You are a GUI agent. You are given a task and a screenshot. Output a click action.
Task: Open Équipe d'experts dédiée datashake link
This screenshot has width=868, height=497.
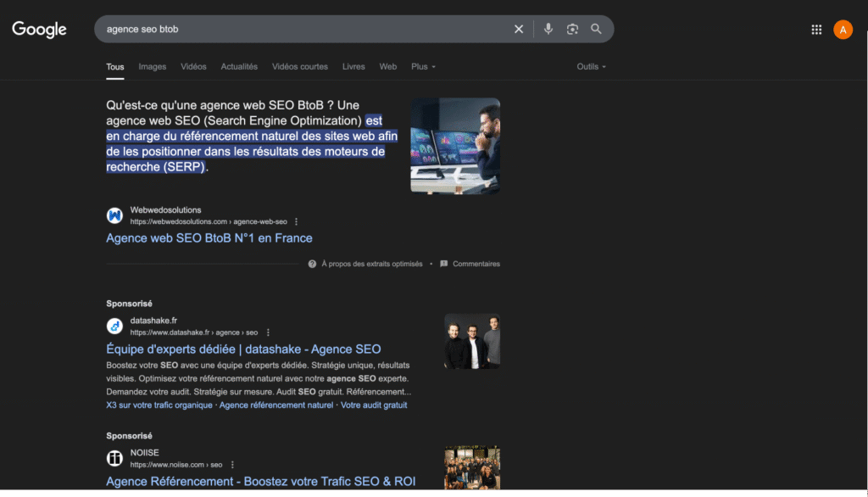click(243, 349)
